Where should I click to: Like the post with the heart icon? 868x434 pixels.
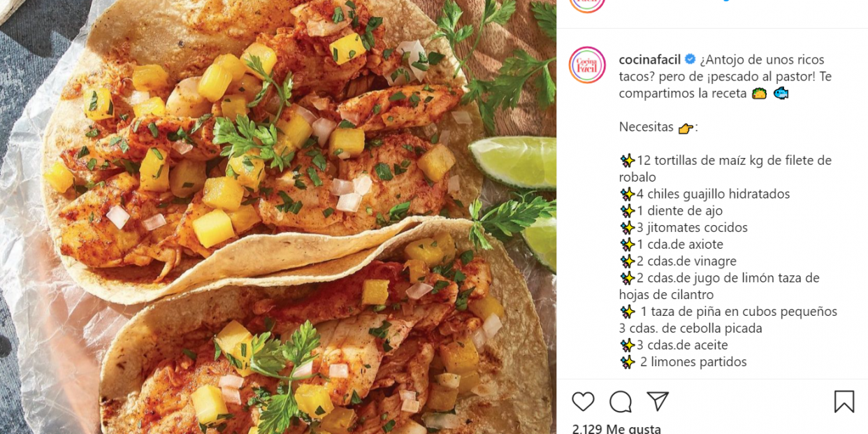583,401
